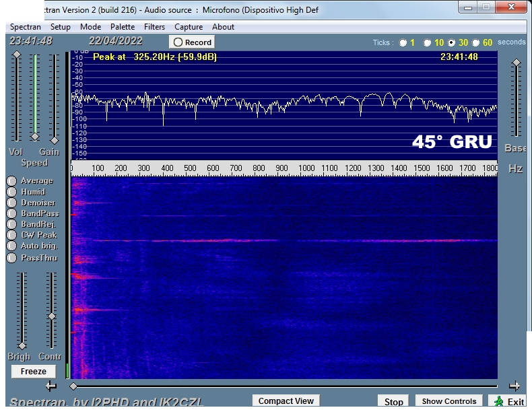This screenshot has height=412, width=532.
Task: Select 30 second ticks radio button
Action: pyautogui.click(x=451, y=42)
